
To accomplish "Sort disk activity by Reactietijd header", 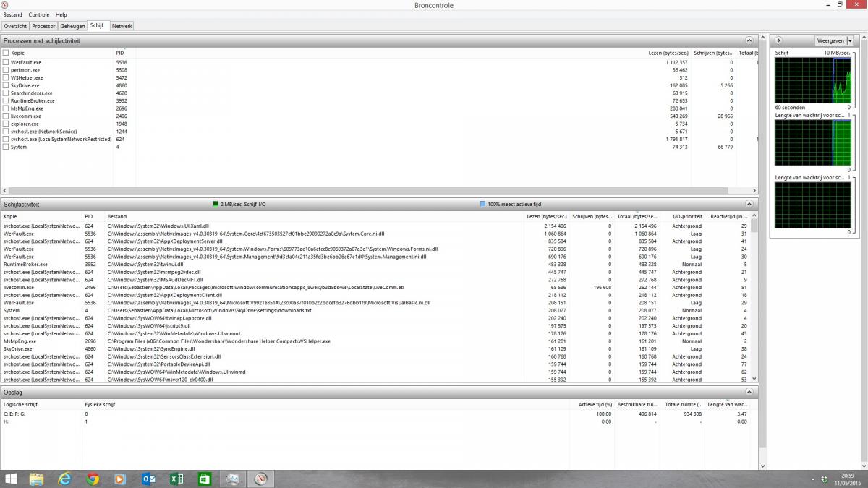I will click(x=728, y=216).
